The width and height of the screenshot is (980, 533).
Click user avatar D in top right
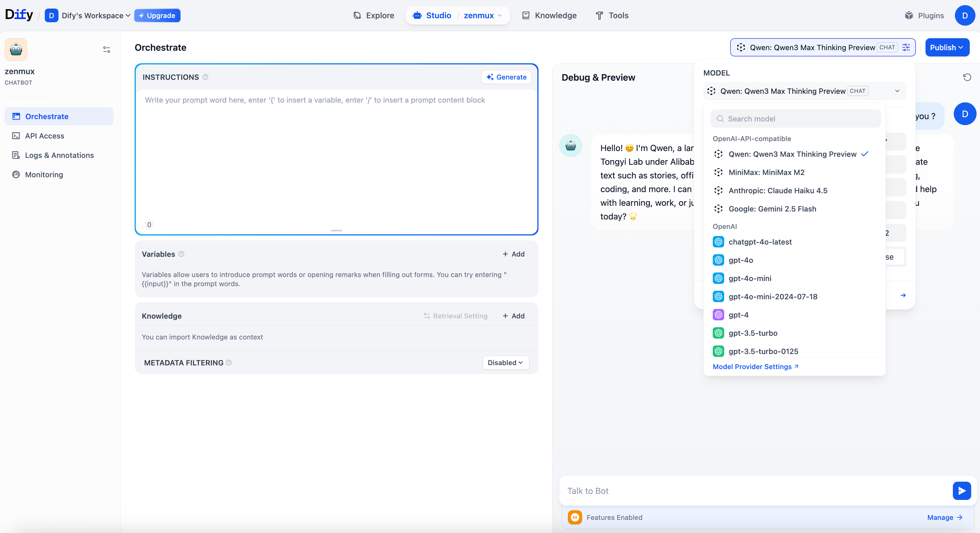point(964,16)
